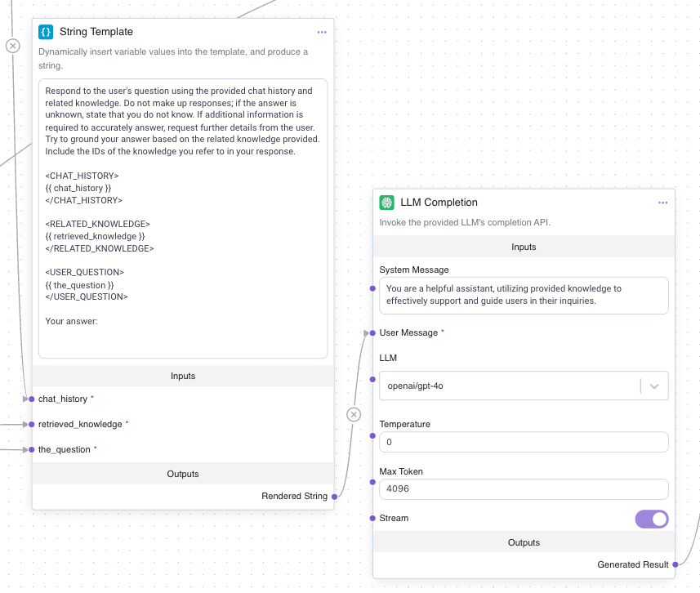This screenshot has width=700, height=593.
Task: Edit the System Message text box
Action: (523, 295)
